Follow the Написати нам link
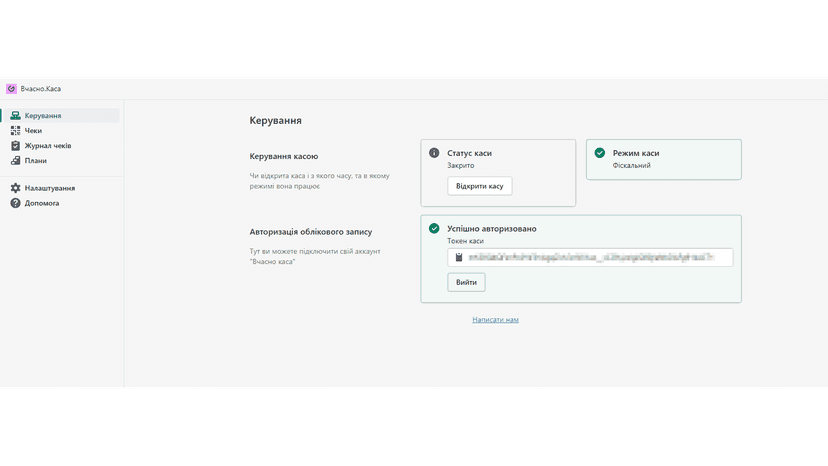This screenshot has height=466, width=828. click(x=495, y=320)
